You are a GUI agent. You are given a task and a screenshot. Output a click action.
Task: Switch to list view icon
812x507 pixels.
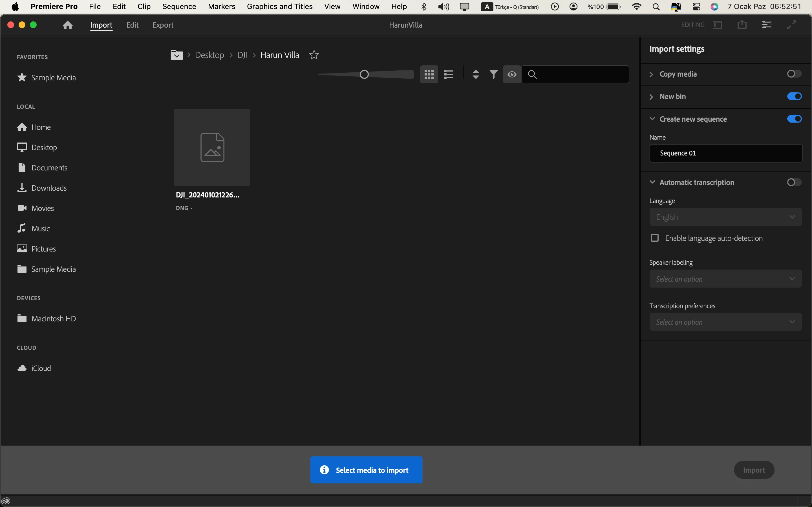pos(449,74)
